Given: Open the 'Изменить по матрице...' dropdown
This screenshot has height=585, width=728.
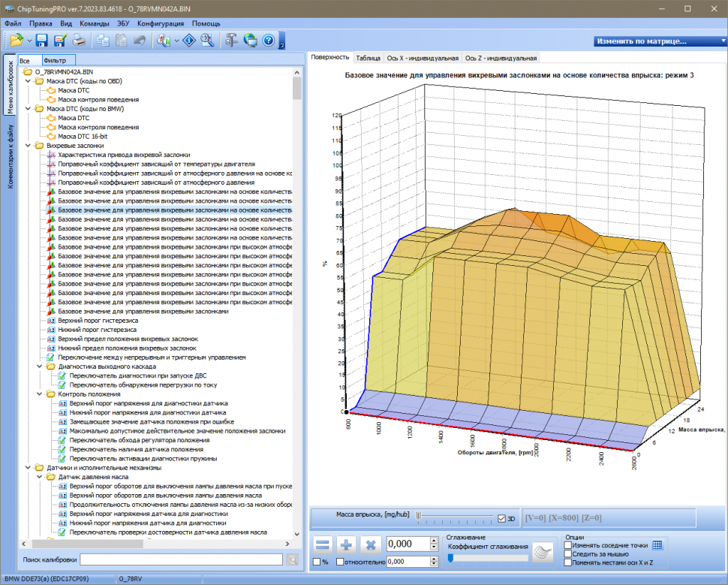Looking at the screenshot, I should pos(657,41).
